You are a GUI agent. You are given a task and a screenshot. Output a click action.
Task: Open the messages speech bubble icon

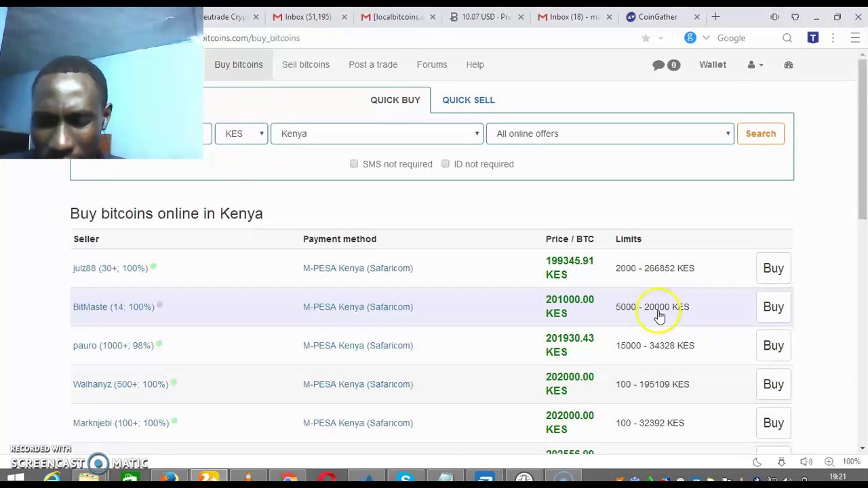(658, 65)
